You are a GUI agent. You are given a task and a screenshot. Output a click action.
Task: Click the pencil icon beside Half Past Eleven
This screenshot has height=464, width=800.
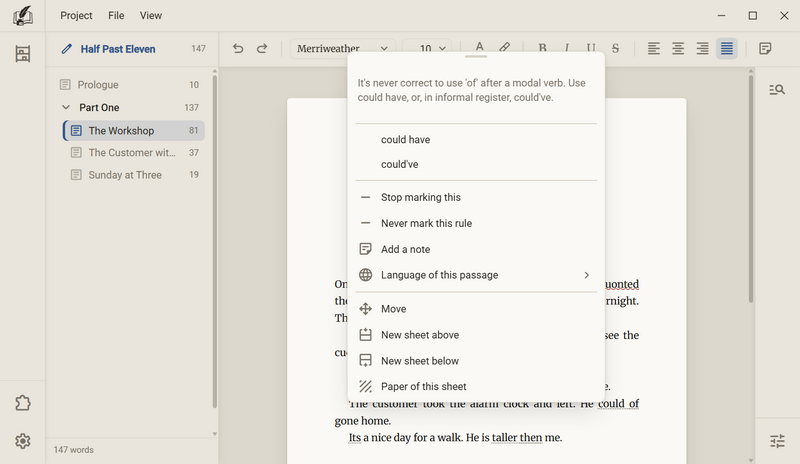pyautogui.click(x=66, y=49)
